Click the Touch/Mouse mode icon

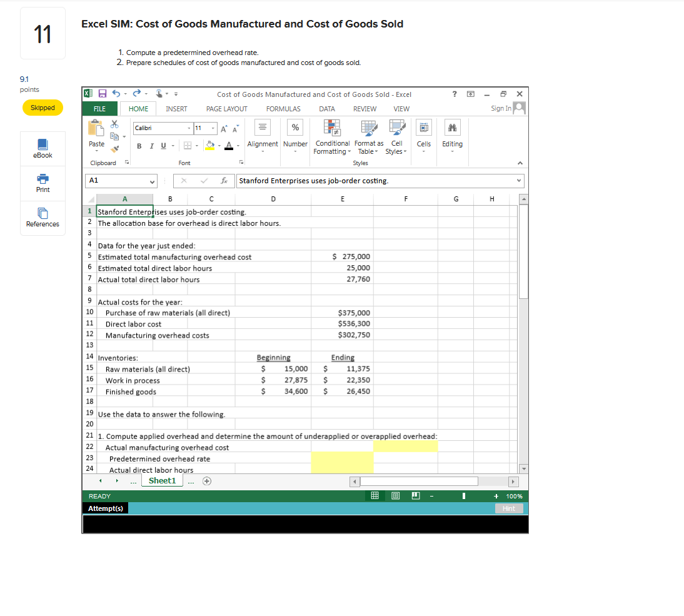159,93
